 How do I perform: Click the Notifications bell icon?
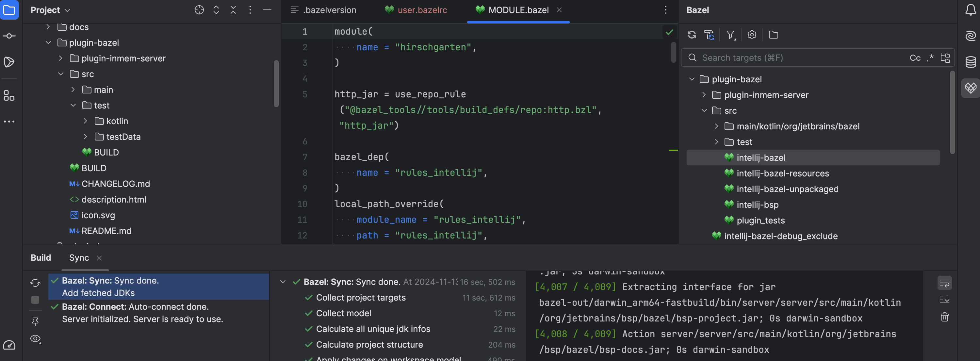(971, 10)
